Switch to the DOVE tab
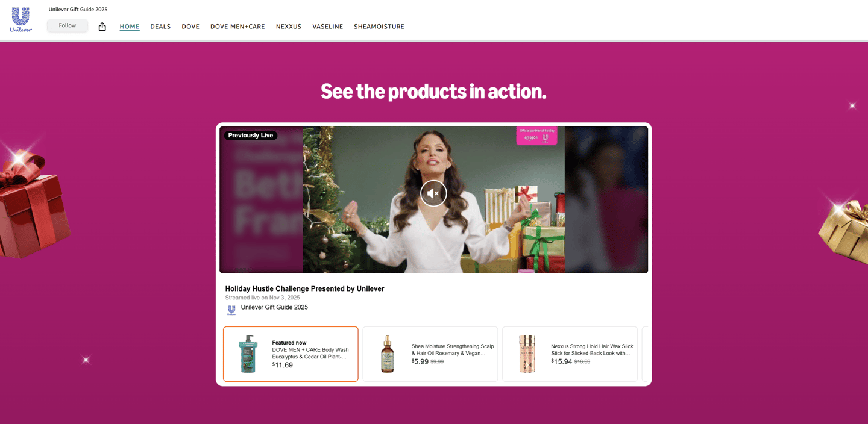Screen dimensions: 868x424 tap(190, 26)
